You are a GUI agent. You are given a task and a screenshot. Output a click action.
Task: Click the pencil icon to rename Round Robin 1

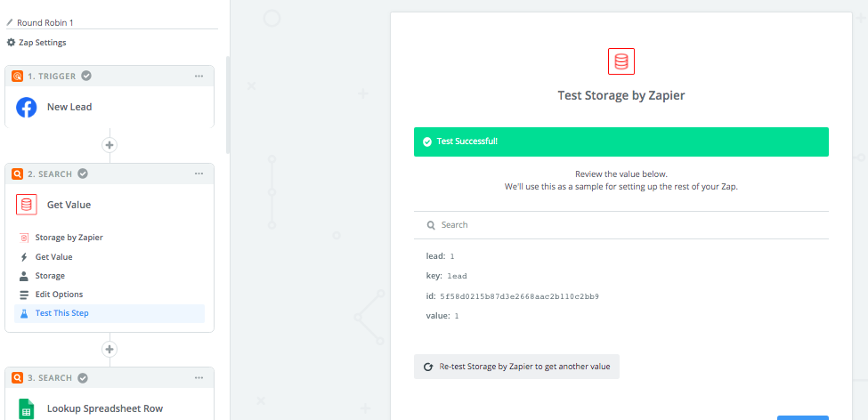coord(10,22)
